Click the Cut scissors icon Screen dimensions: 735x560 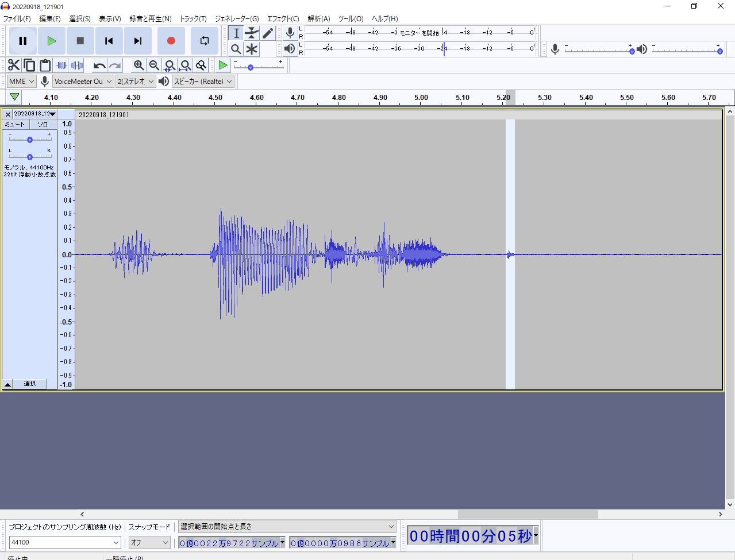point(14,65)
